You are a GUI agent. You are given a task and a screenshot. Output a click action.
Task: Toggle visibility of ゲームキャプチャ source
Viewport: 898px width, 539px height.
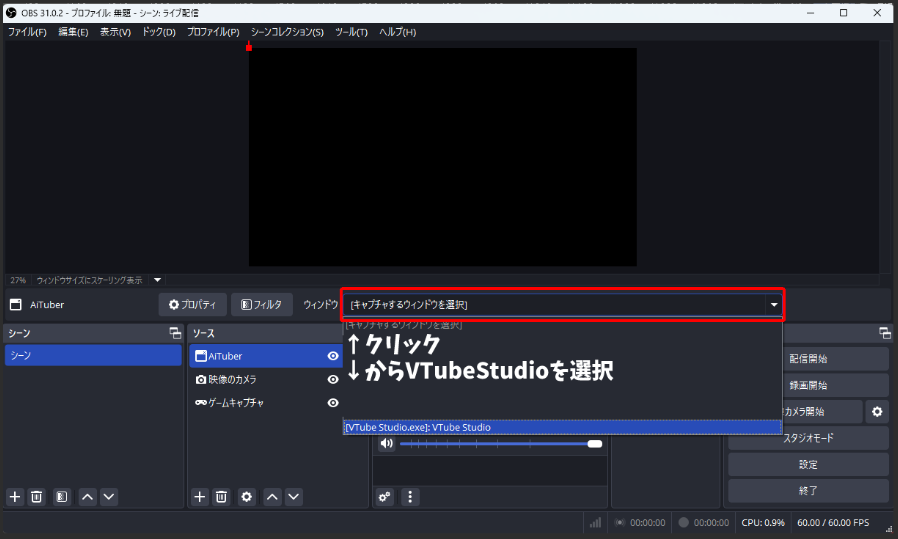tap(333, 403)
